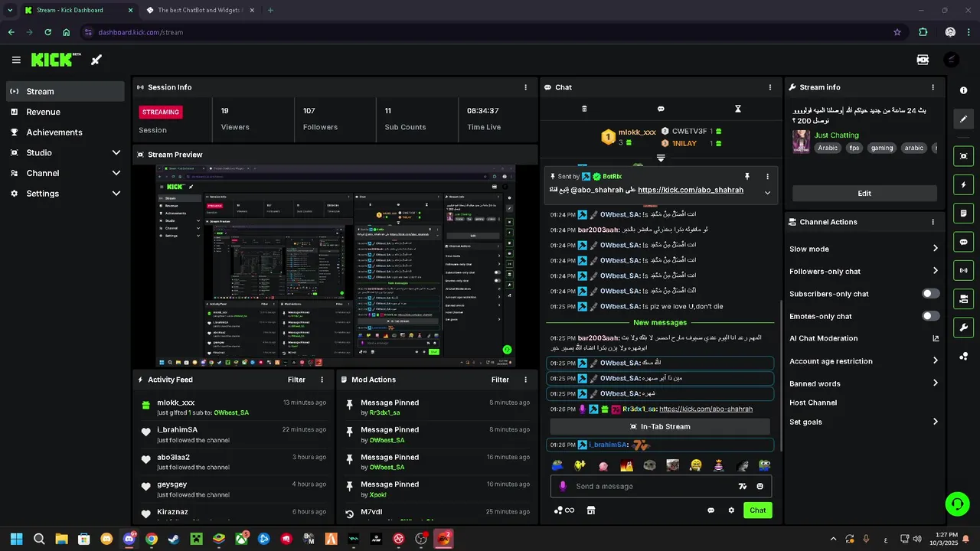Click the Just Chatting category

836,135
